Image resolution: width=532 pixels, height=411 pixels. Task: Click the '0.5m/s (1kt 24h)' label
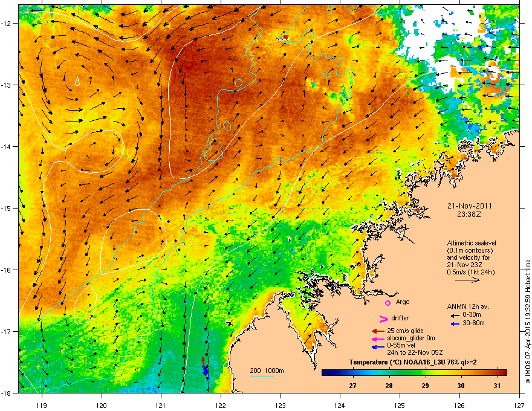click(470, 272)
